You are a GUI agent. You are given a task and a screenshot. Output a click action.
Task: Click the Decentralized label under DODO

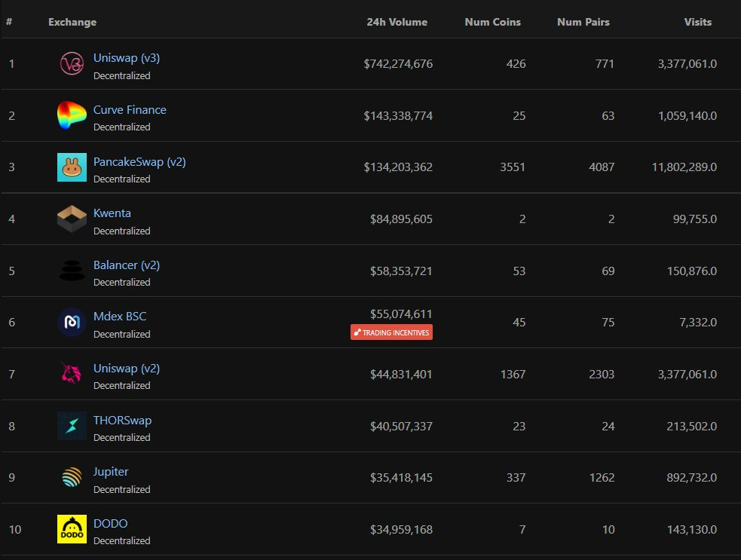(x=122, y=540)
